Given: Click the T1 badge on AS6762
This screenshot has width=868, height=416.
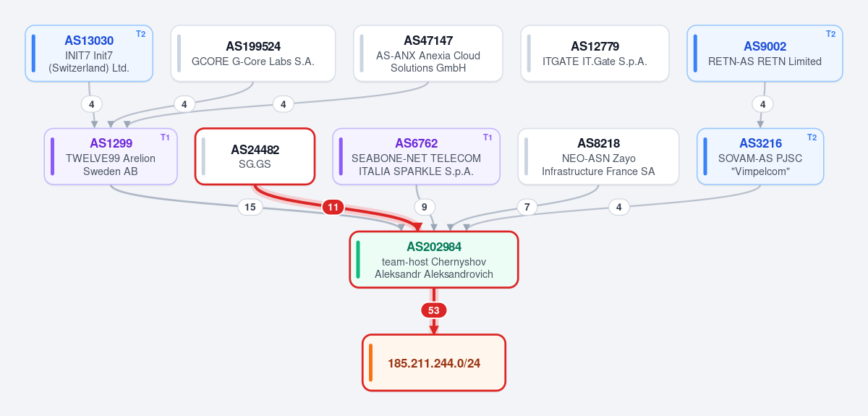Looking at the screenshot, I should (x=488, y=137).
